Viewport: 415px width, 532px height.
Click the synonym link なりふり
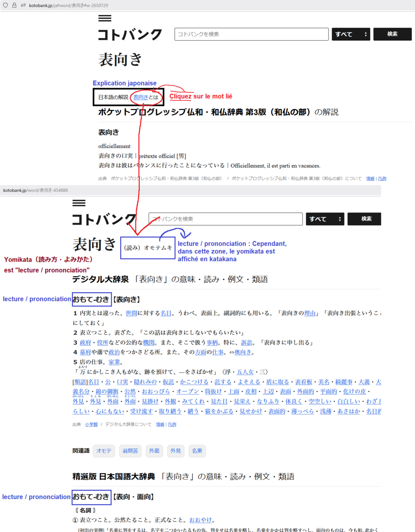coord(268,402)
